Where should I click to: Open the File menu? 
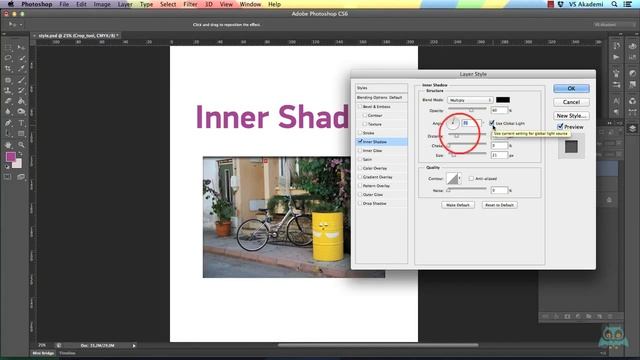64,4
